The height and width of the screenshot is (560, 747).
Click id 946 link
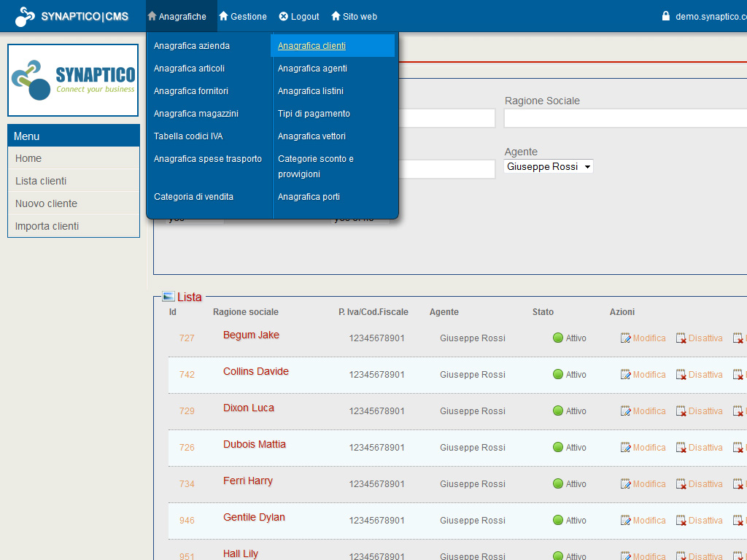click(187, 521)
